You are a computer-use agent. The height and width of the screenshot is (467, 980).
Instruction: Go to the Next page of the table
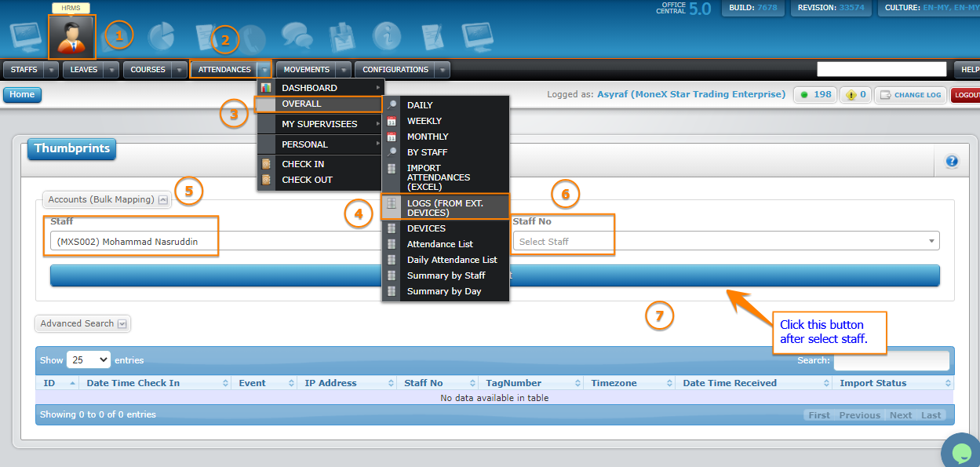[x=901, y=415]
